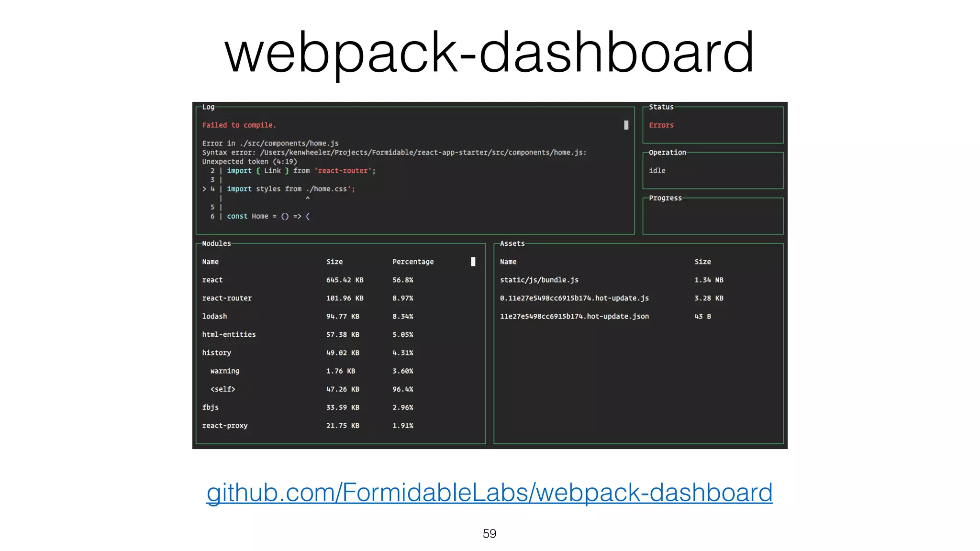Click the Assets 'Size' column header
The width and height of the screenshot is (980, 551).
coord(702,262)
